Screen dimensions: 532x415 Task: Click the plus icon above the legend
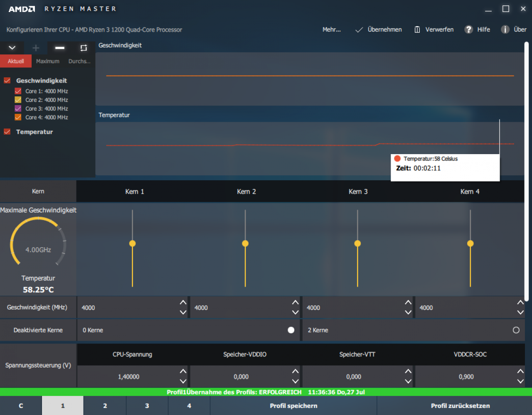(x=36, y=48)
